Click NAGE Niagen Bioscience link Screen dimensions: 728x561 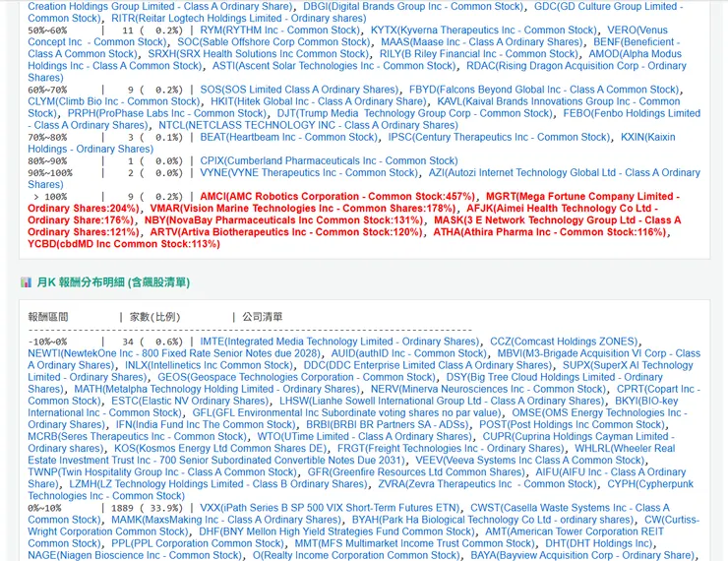(135, 555)
